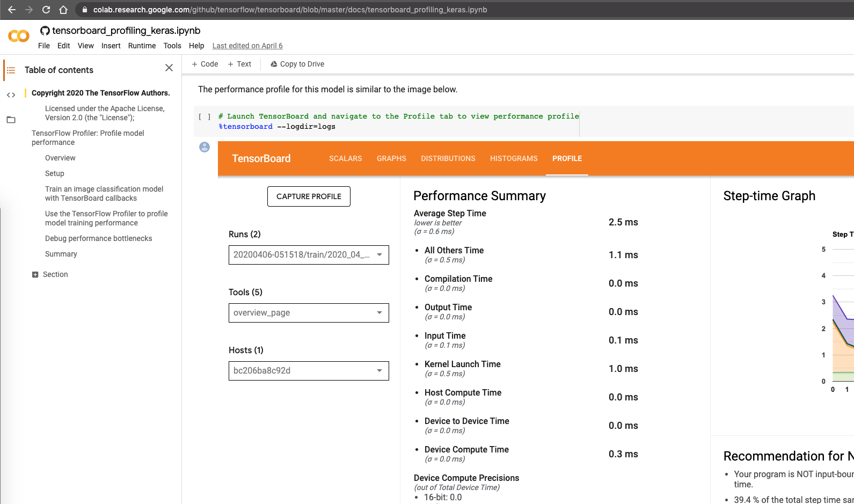Click the site lock icon in address bar

click(x=84, y=10)
